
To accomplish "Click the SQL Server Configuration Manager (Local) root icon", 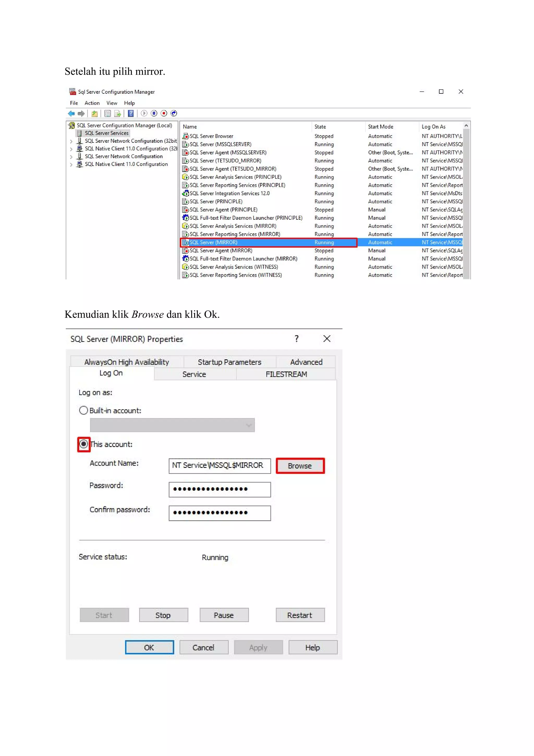I will pyautogui.click(x=72, y=126).
